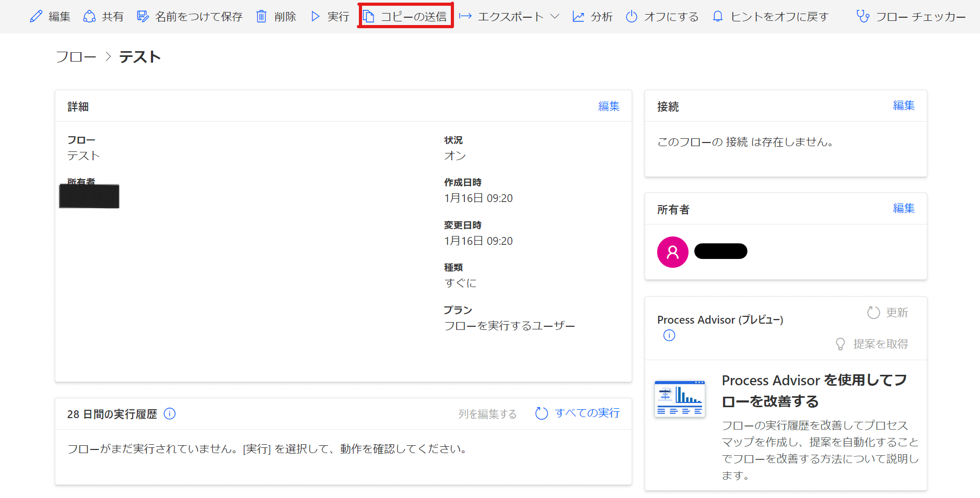Click the play icon for 実行
The image size is (980, 498).
(315, 17)
